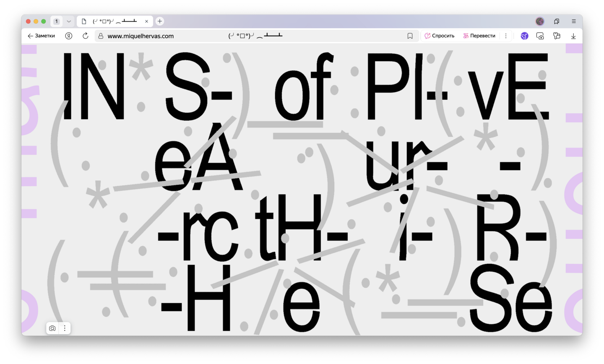Start image search with the floating camera icon

point(52,328)
